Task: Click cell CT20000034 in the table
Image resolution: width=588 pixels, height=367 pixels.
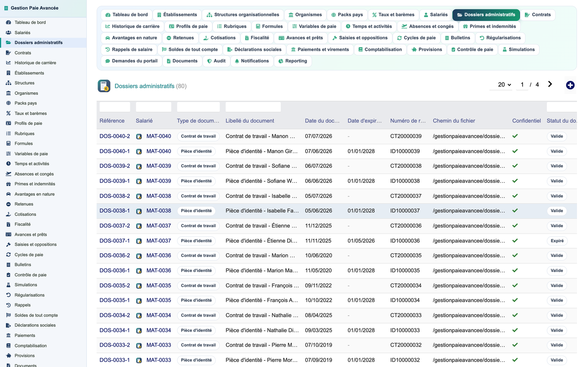Action: point(406,285)
